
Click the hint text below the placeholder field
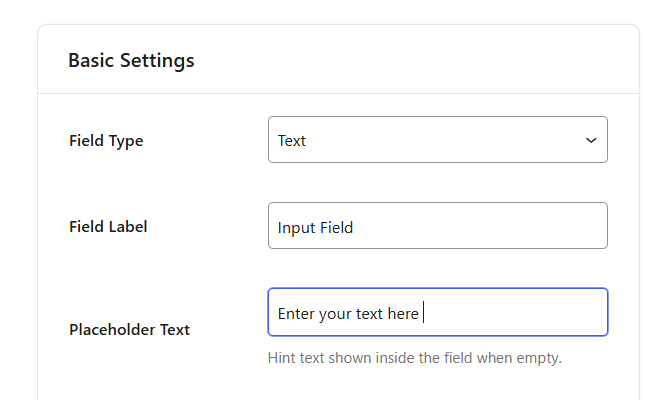[415, 357]
